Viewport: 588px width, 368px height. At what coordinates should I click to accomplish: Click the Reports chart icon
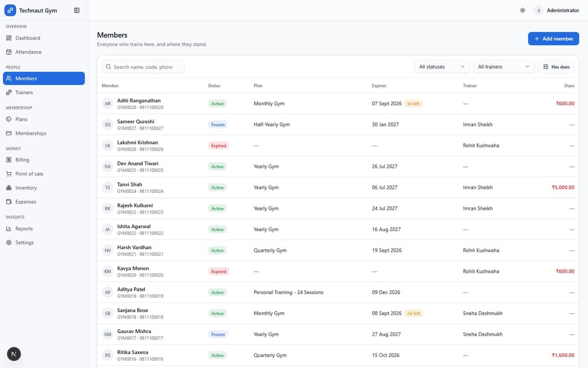(x=9, y=229)
